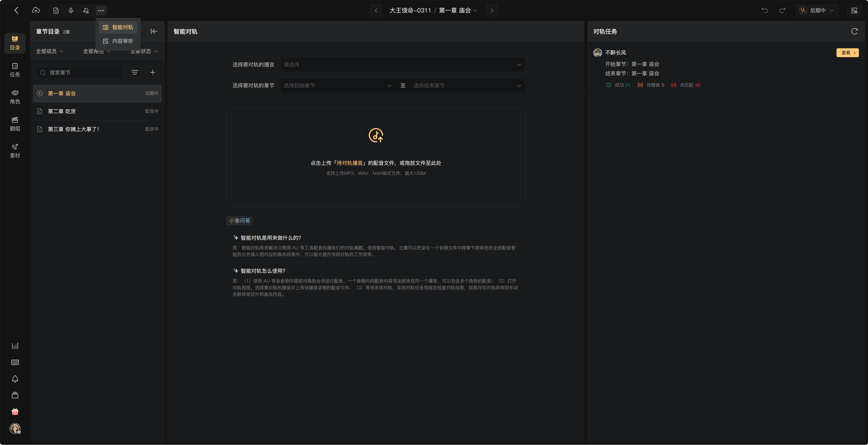This screenshot has height=445, width=868.
Task: Expand 全部成员 filter dropdown
Action: pyautogui.click(x=50, y=51)
